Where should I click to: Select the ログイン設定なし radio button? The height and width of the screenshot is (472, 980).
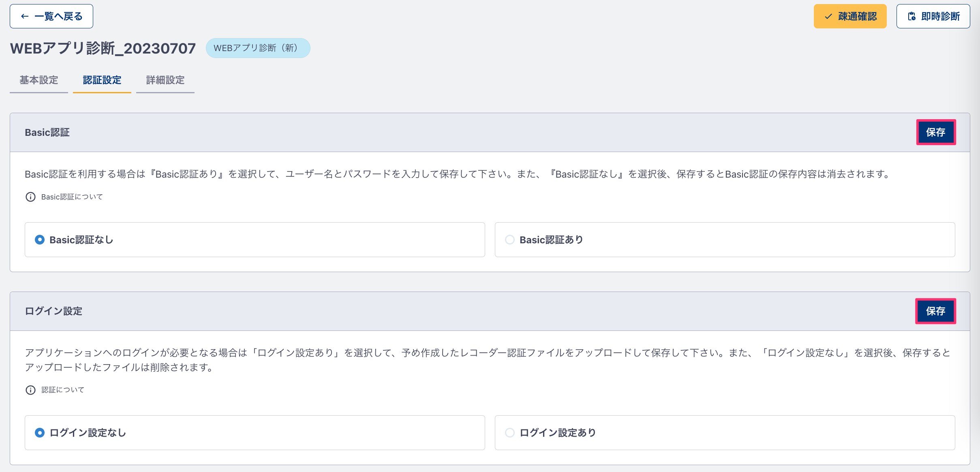[40, 433]
